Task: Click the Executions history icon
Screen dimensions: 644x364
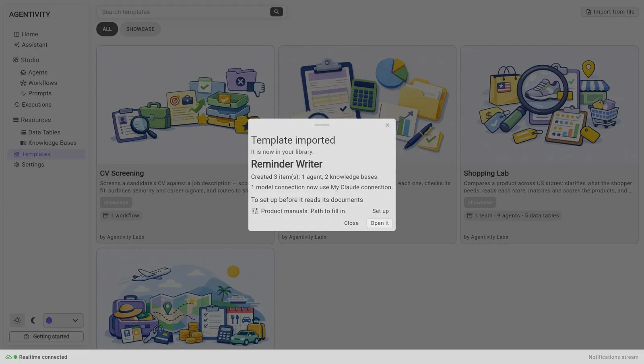Action: click(x=17, y=105)
